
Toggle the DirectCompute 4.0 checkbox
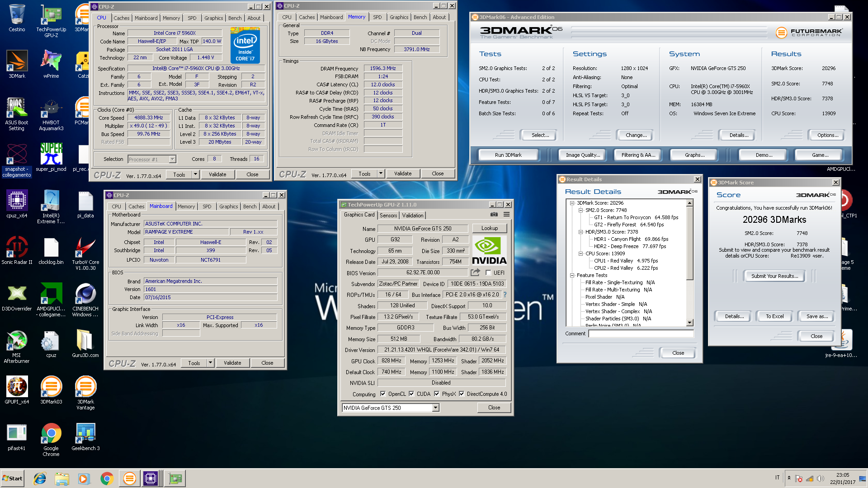(x=462, y=394)
